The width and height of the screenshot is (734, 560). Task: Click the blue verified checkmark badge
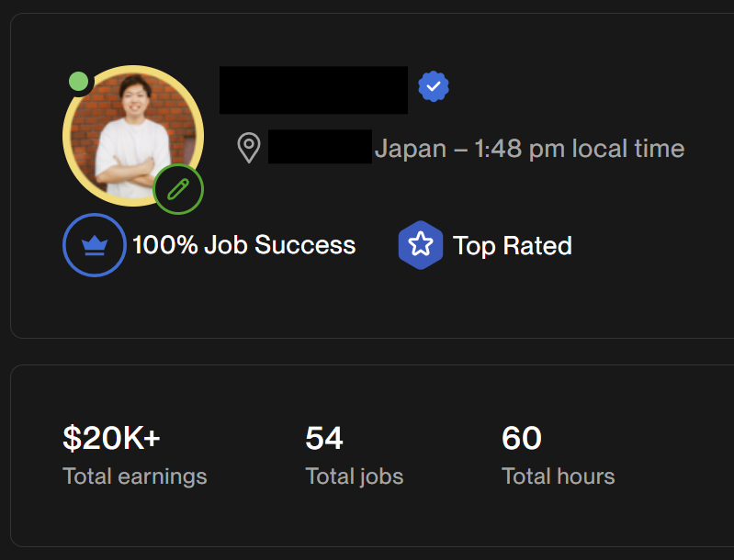pos(433,87)
